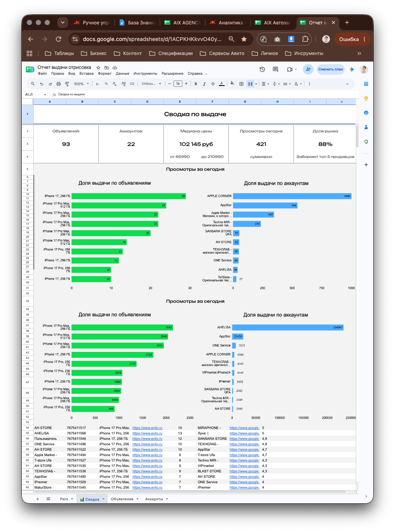Image resolution: width=395 pixels, height=532 pixels.
Task: Click the borders icon in toolbar
Action: tap(241, 84)
